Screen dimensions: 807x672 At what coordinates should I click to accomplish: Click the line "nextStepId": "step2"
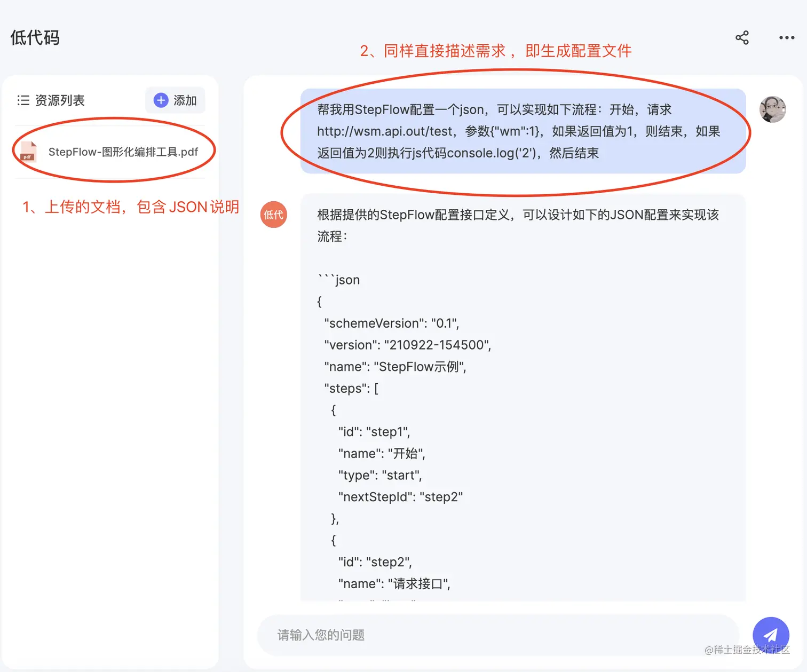400,497
